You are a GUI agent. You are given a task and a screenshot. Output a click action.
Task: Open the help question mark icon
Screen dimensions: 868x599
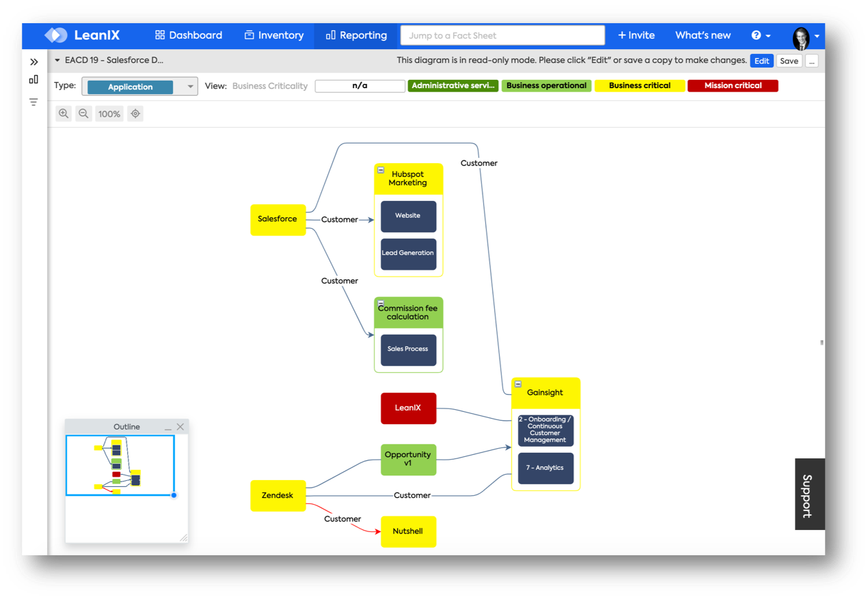tap(756, 35)
